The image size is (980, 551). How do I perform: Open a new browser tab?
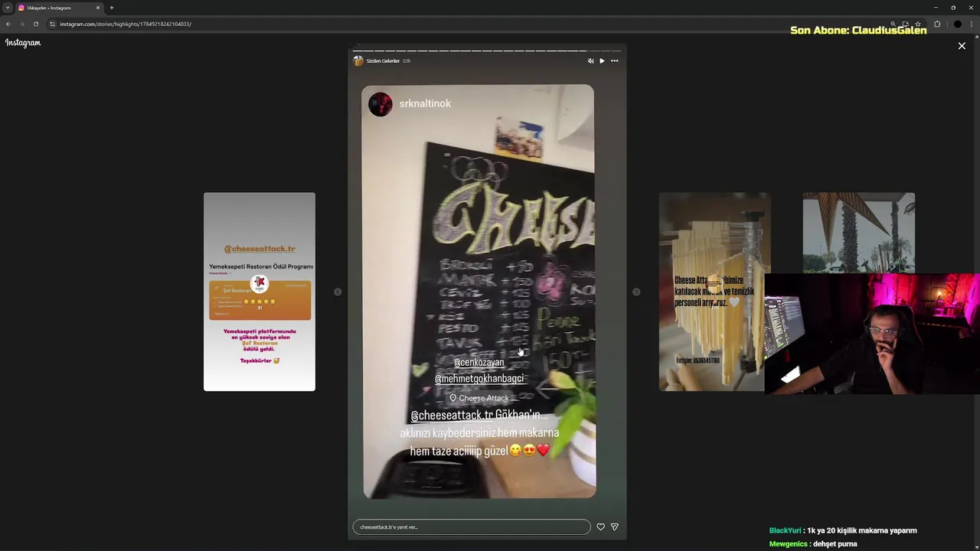coord(112,8)
